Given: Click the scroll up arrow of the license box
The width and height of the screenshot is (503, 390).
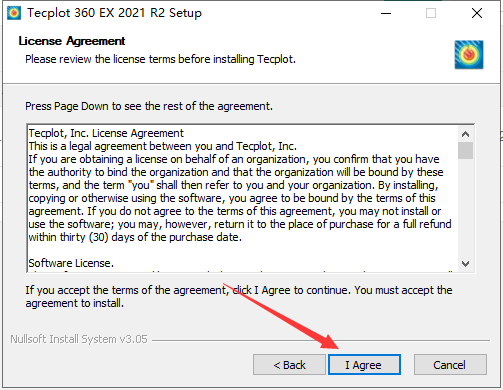Looking at the screenshot, I should (x=466, y=134).
